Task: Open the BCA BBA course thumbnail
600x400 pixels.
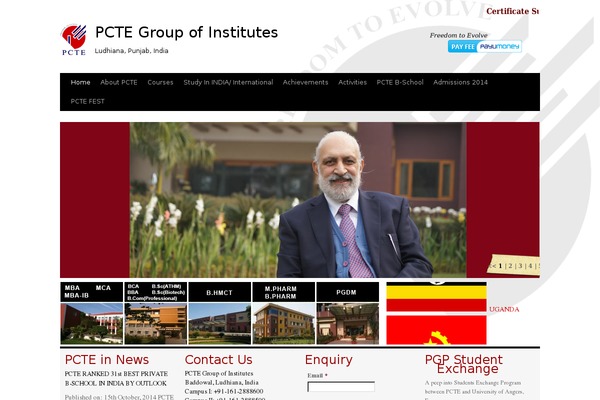Action: (156, 313)
